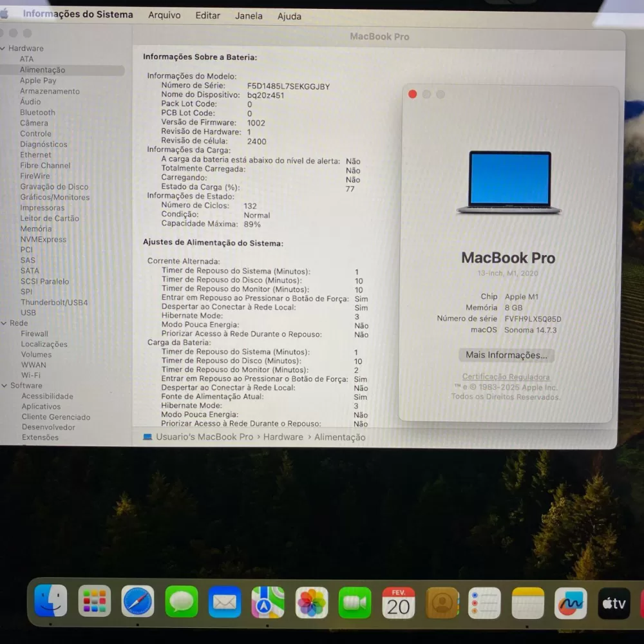The height and width of the screenshot is (644, 644).
Task: Select Cliente Gerenciado under Software
Action: 56,417
